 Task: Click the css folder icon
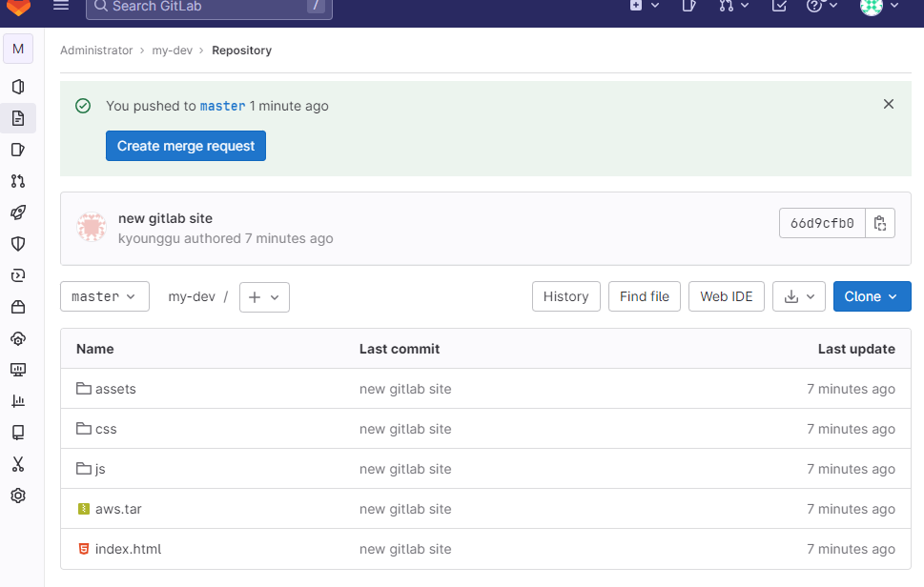tap(84, 429)
